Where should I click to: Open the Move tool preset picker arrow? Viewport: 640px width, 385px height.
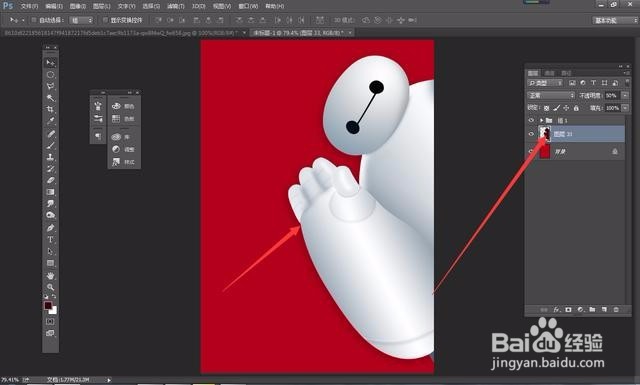(23, 20)
